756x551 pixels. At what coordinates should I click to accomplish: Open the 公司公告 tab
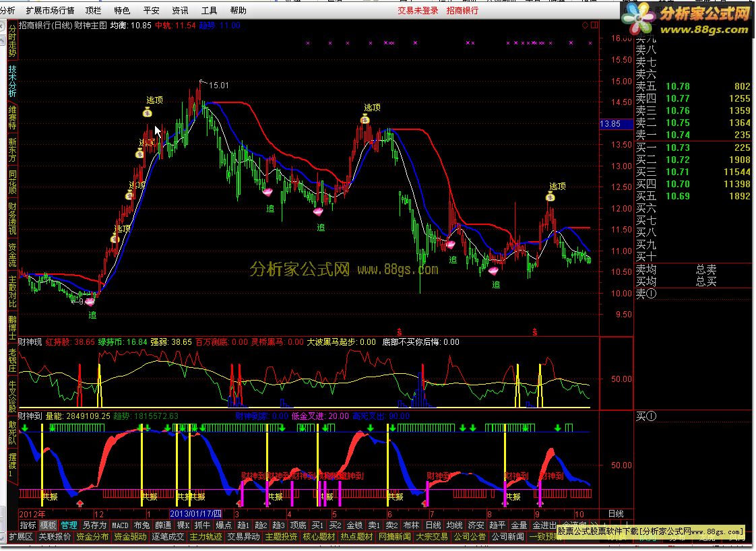click(x=470, y=537)
